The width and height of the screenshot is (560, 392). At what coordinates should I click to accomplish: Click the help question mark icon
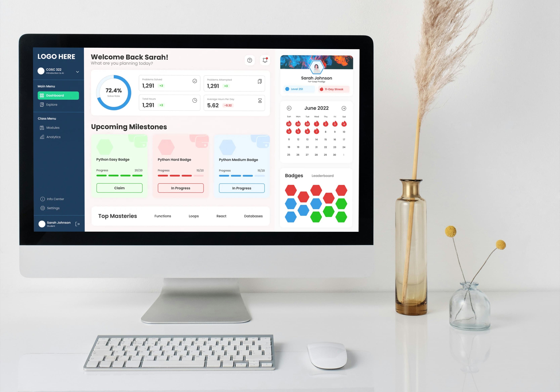coord(249,60)
